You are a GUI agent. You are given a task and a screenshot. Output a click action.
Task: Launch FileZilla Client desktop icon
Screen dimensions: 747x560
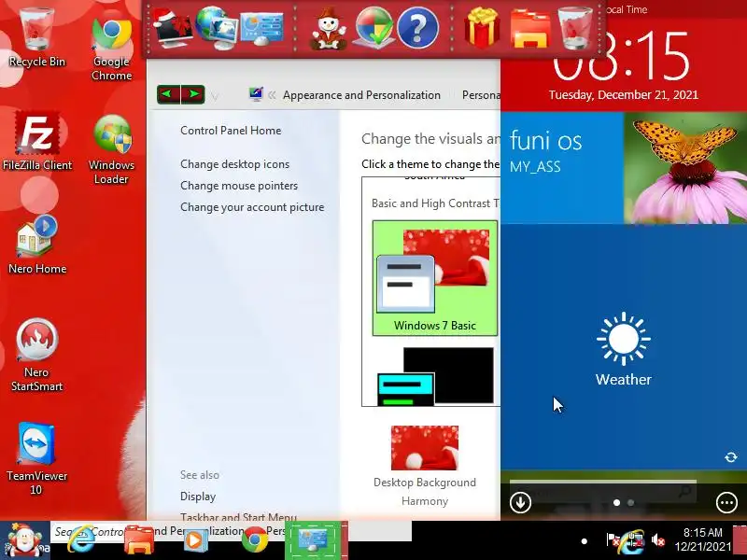[37, 141]
